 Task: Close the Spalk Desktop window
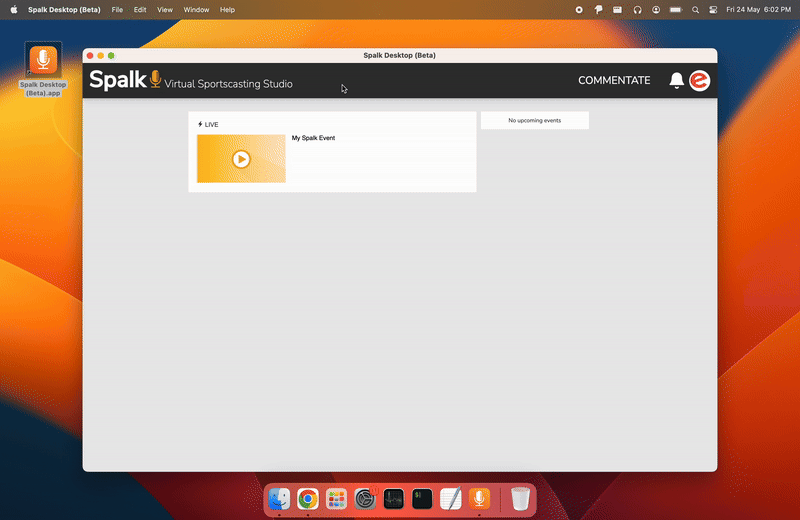(90, 56)
